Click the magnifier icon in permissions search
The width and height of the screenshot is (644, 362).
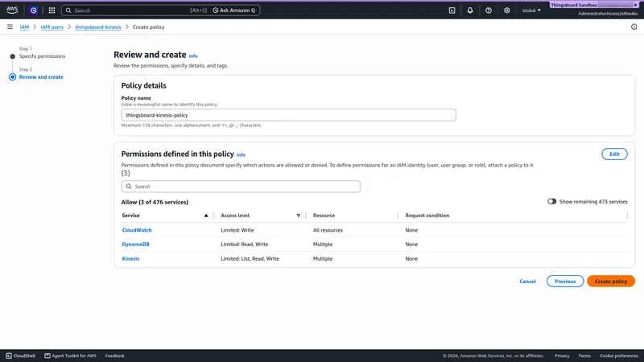(x=129, y=187)
